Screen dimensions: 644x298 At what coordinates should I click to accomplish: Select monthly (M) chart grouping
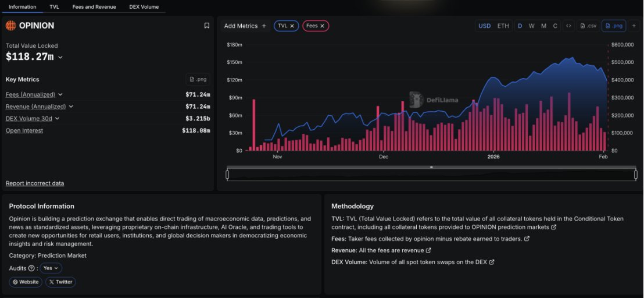coord(543,26)
